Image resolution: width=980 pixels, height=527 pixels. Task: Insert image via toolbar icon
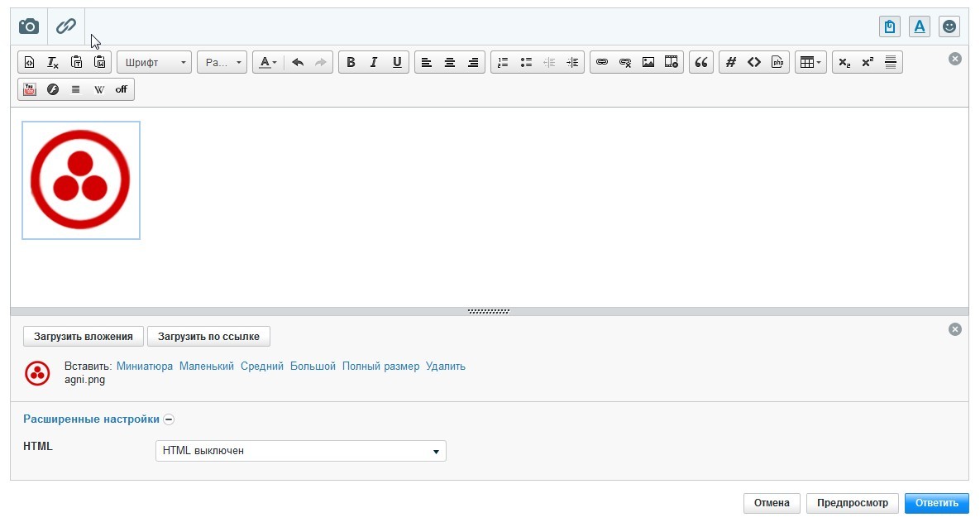point(648,62)
